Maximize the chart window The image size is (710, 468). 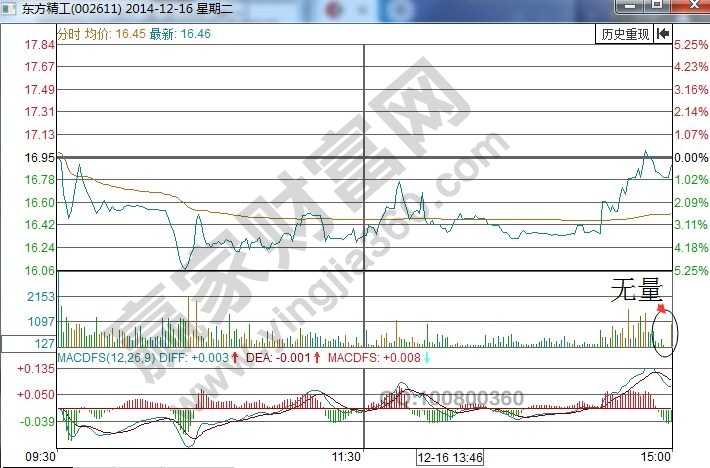pos(656,6)
